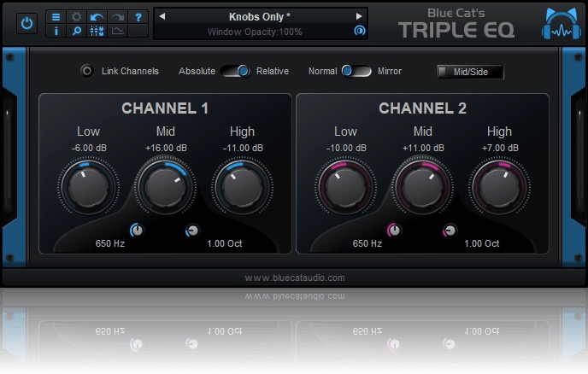Click Channel 1 '650 Hz' value
This screenshot has height=374, width=588.
(x=110, y=243)
